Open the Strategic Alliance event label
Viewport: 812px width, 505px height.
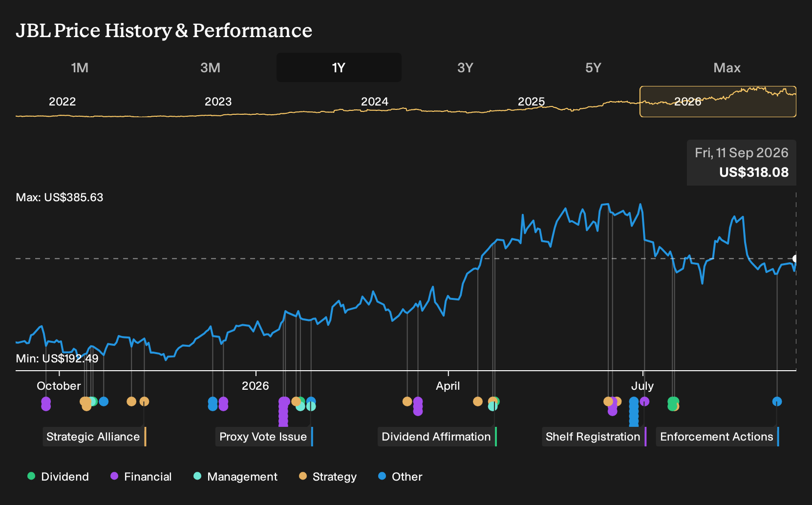[x=94, y=437]
